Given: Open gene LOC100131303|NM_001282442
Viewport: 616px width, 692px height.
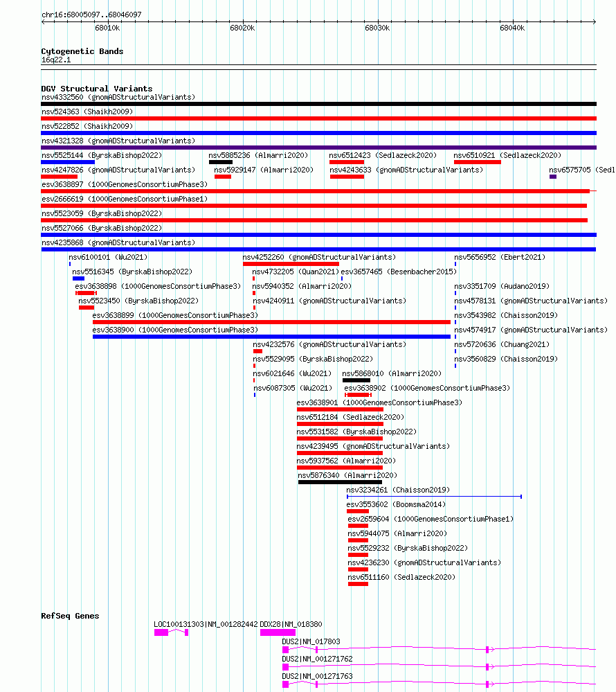Looking at the screenshot, I should [206, 625].
